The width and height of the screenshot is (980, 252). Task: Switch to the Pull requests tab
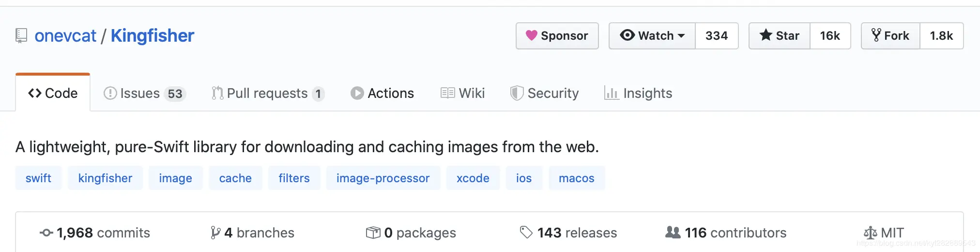268,93
